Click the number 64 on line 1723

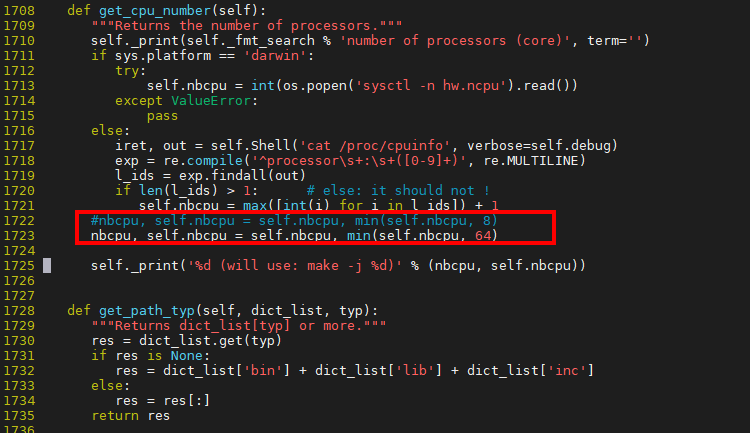[x=482, y=235]
